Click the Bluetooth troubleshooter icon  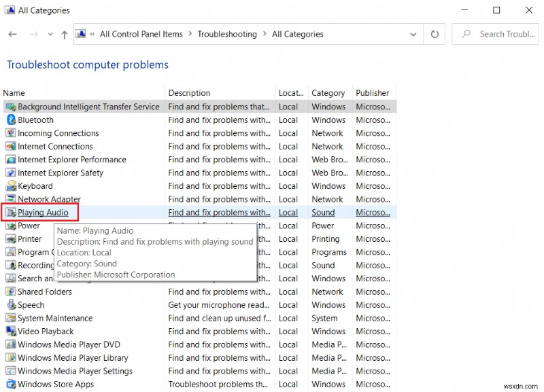tap(11, 120)
